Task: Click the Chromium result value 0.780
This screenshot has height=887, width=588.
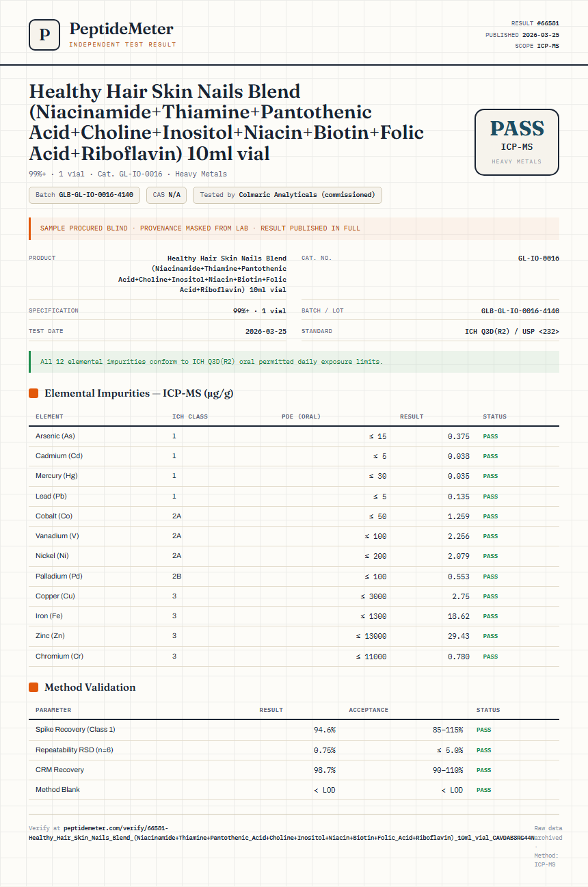Action: click(x=459, y=657)
